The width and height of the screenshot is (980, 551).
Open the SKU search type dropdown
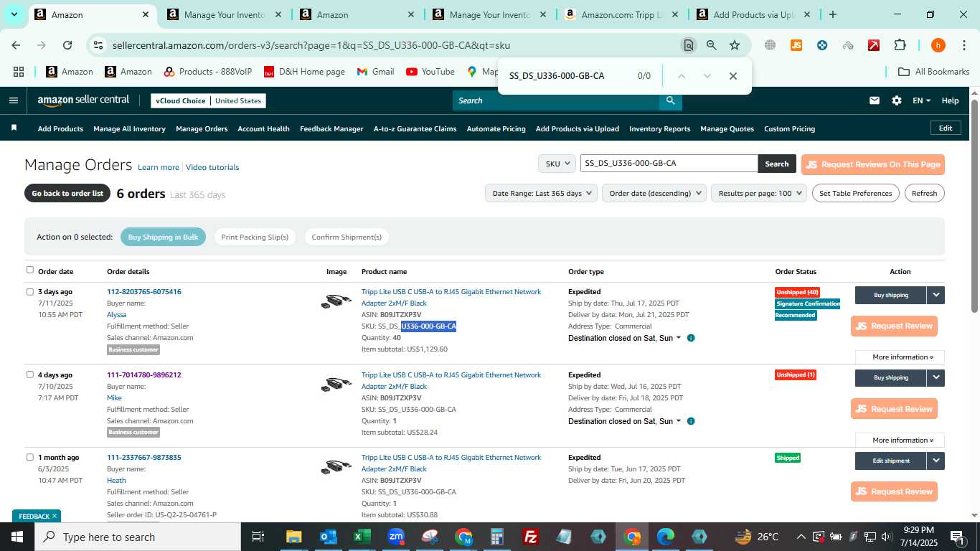557,164
